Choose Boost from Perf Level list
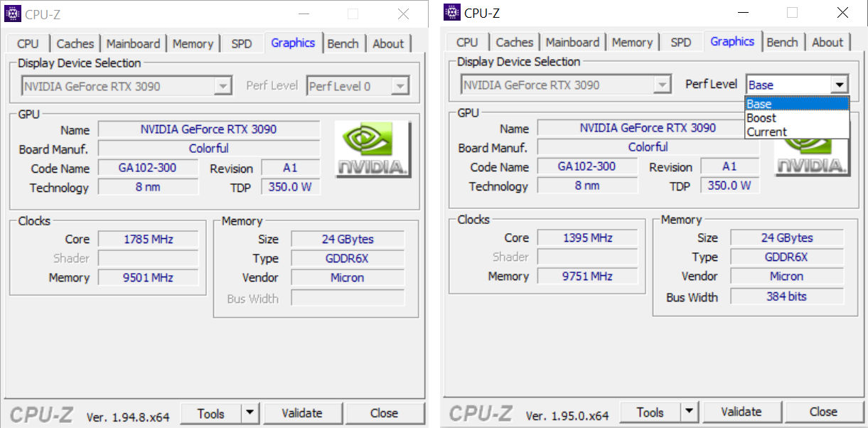Image resolution: width=868 pixels, height=428 pixels. 797,118
